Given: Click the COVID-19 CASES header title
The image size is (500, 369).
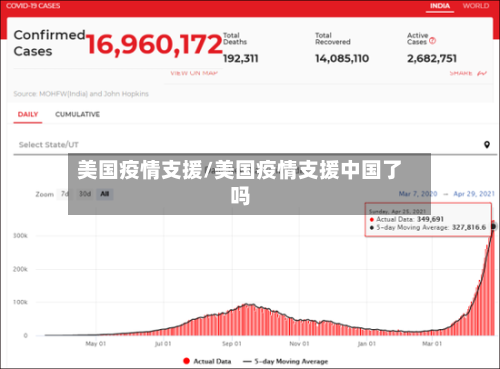Looking at the screenshot, I should (33, 6).
